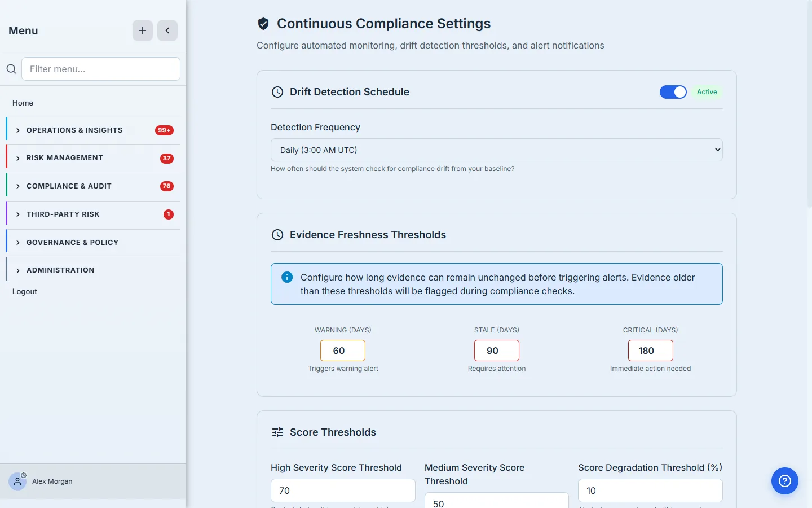This screenshot has width=812, height=508.
Task: Click the sliders icon beside Score Thresholds
Action: click(x=277, y=432)
